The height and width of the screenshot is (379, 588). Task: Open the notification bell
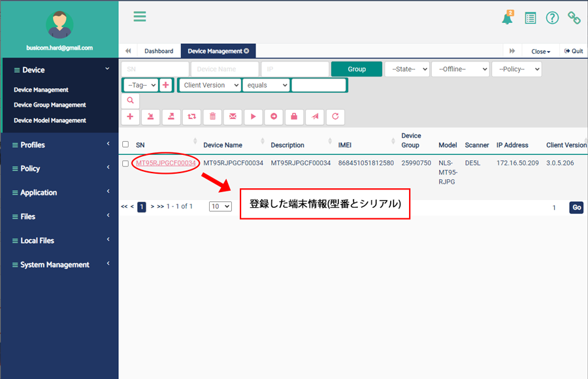coord(507,18)
